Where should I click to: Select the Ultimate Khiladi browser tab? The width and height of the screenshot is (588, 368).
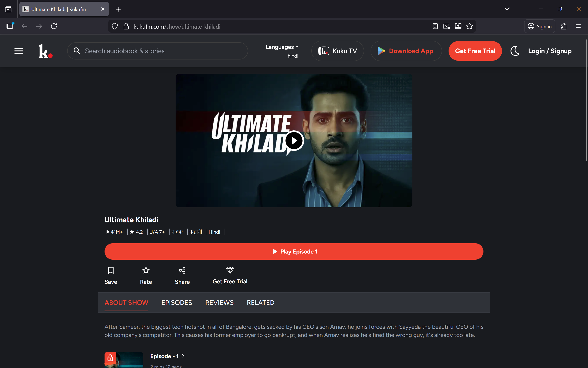(x=64, y=9)
